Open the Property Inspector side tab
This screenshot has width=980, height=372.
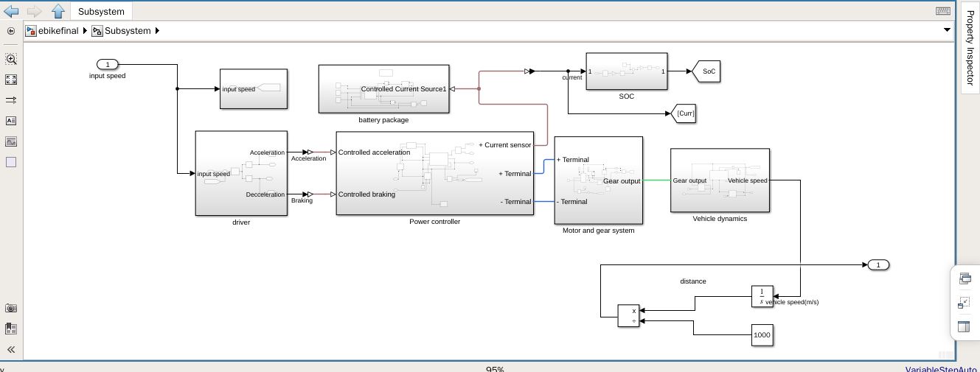point(970,46)
